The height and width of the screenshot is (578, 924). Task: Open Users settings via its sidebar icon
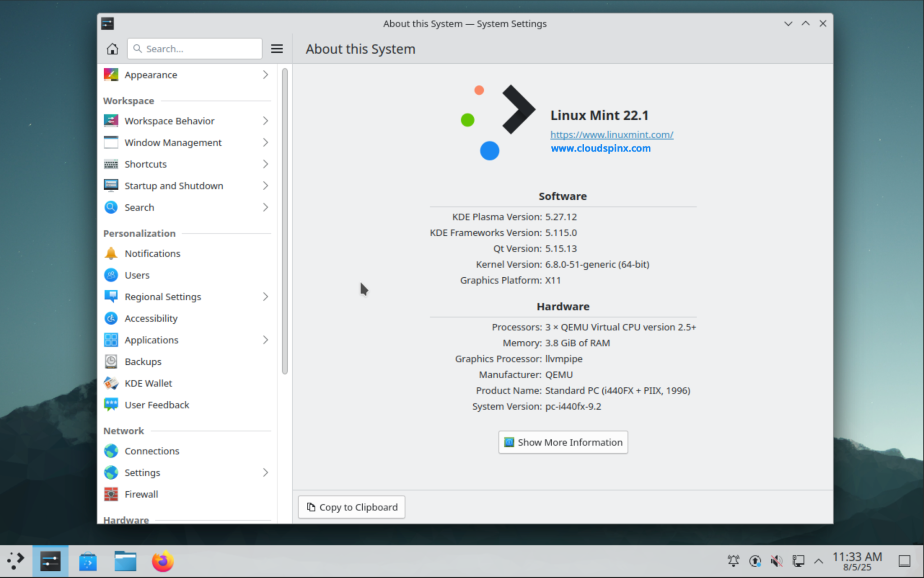pos(111,275)
